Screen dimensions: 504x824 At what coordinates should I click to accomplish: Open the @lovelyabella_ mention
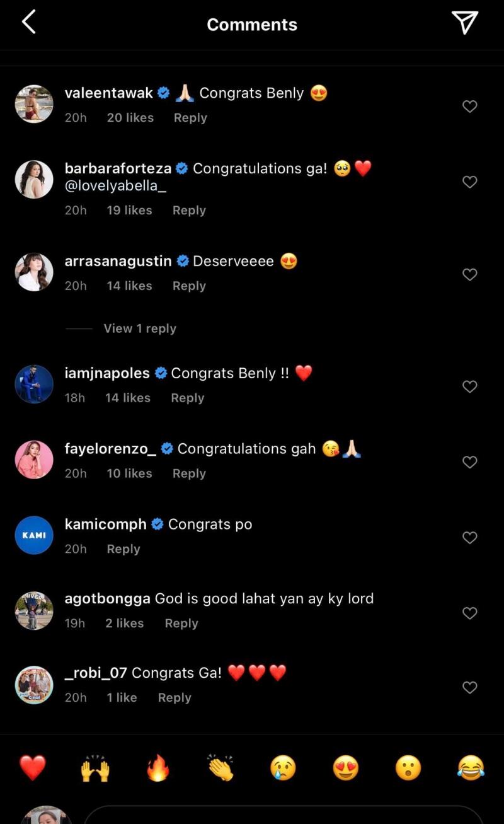pos(115,187)
